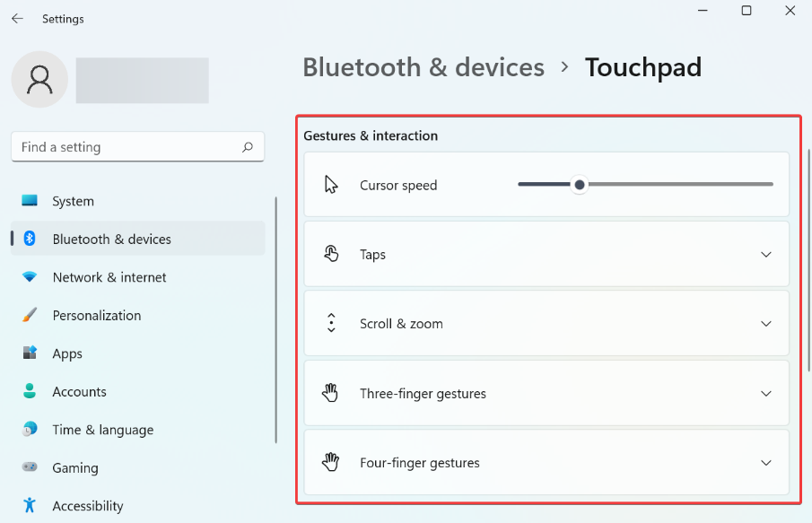
Task: Click the Taps hand pointer icon
Action: 331,254
